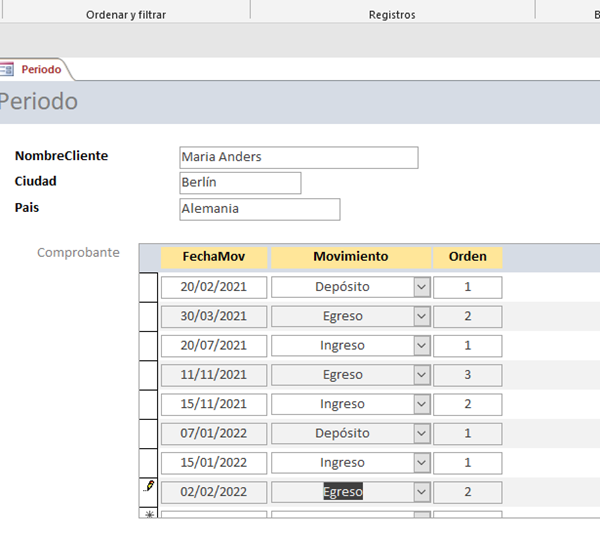The height and width of the screenshot is (538, 600).
Task: Open Movimiento dropdown for 07/01/2022 row
Action: 421,433
